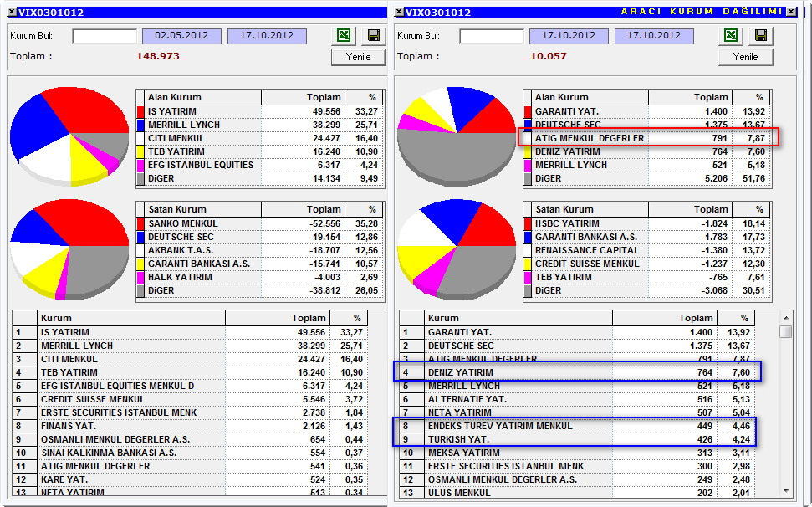Click magenta swatch beside HALK YATIRIM
Viewport: 812px width, 507px height.
pos(140,278)
